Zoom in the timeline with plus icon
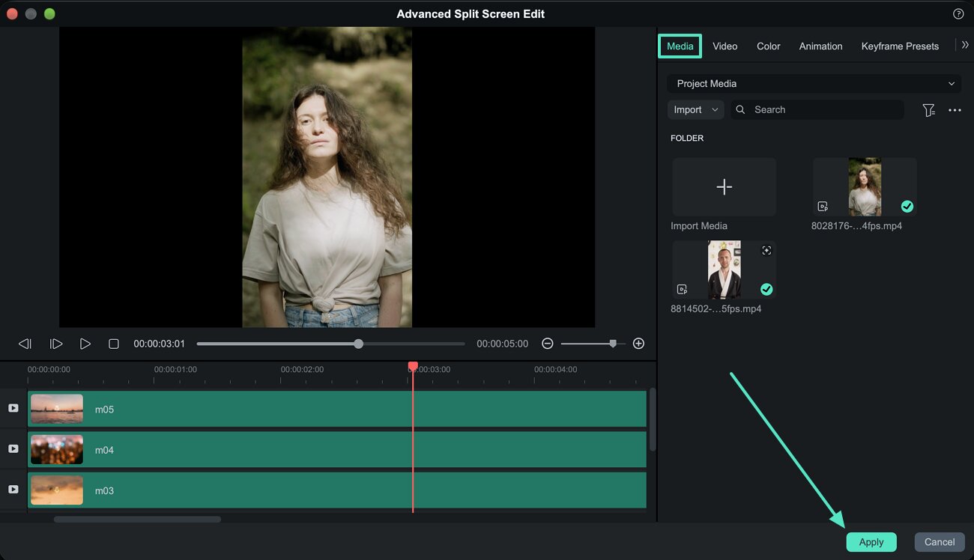974x560 pixels. point(638,344)
